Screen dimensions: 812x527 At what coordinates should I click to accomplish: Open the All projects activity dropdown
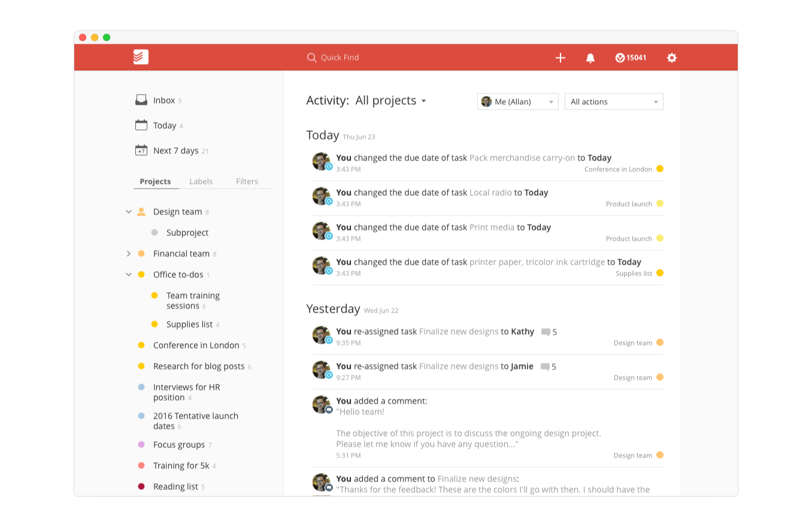tap(391, 101)
